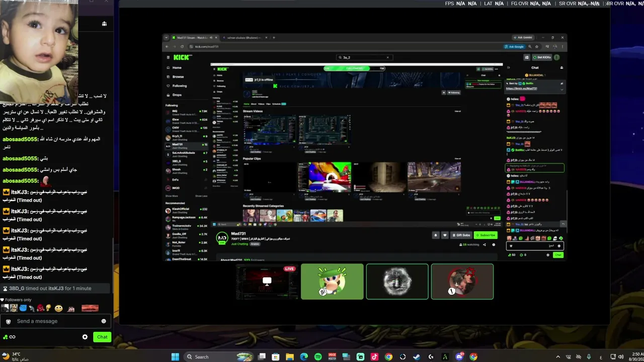Toggle the notification bell for Mad731
The height and width of the screenshot is (362, 644).
436,235
